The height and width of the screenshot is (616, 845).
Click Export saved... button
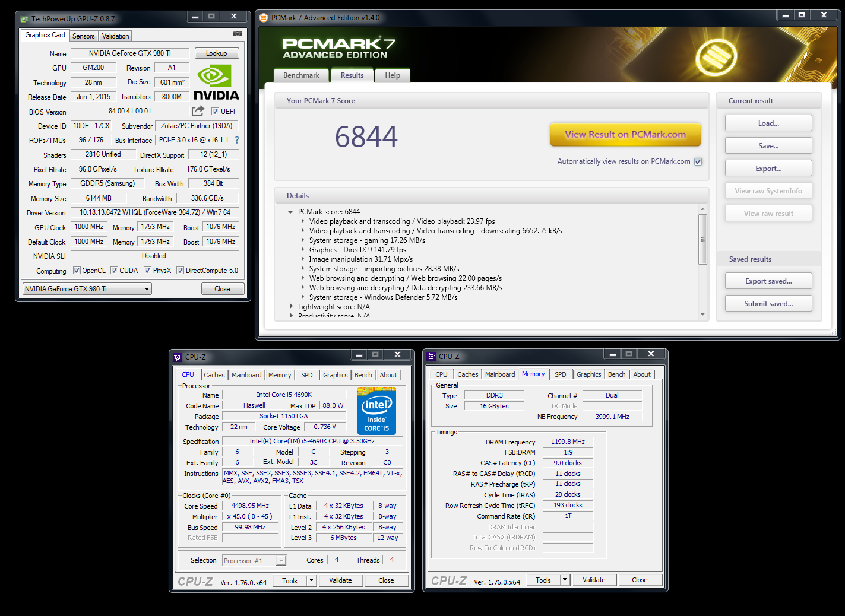pyautogui.click(x=768, y=281)
